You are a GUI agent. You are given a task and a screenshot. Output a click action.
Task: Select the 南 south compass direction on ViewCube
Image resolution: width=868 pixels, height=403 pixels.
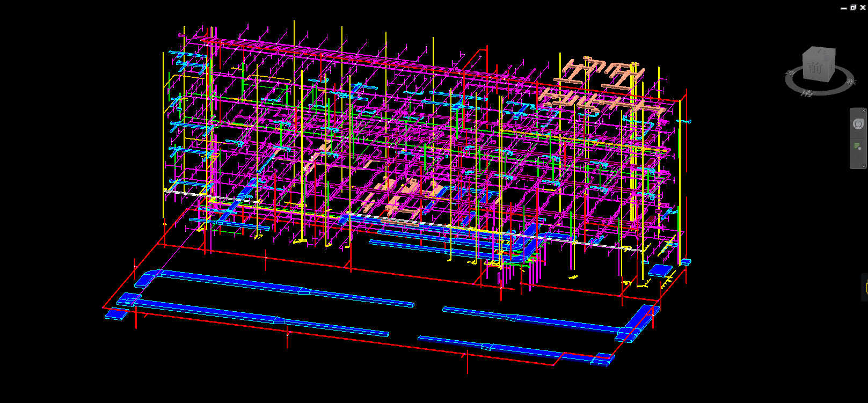[807, 93]
